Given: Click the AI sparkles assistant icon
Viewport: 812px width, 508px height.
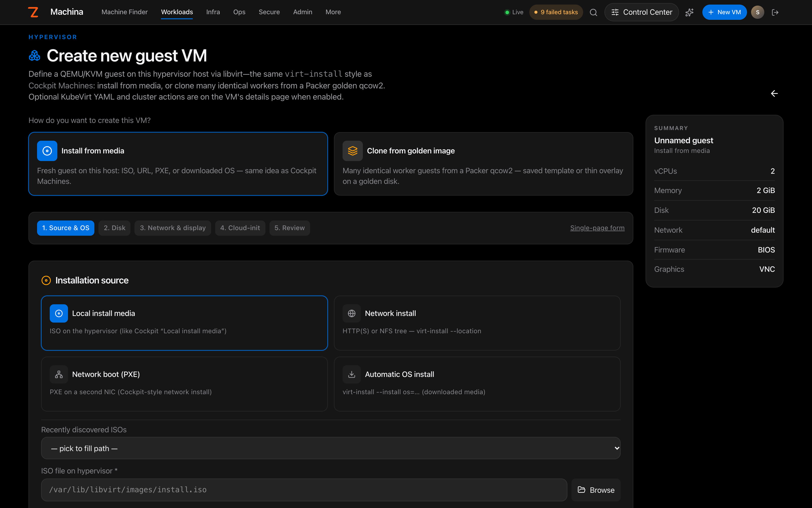Looking at the screenshot, I should (x=689, y=12).
